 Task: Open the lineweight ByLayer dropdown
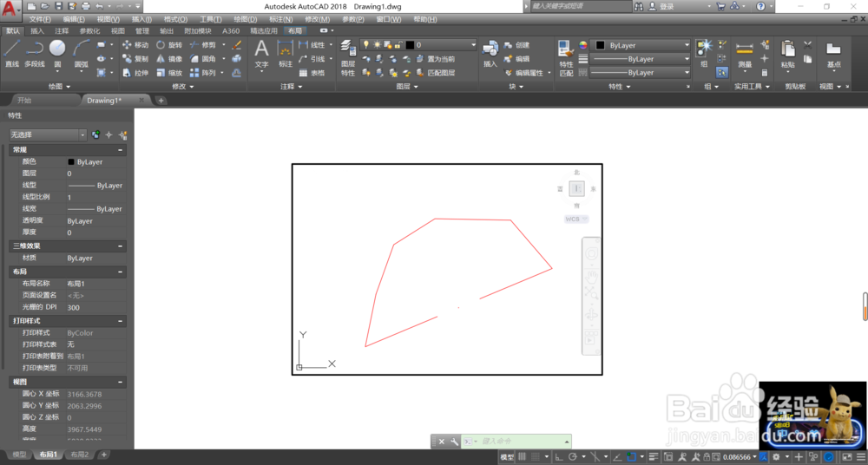click(x=640, y=59)
